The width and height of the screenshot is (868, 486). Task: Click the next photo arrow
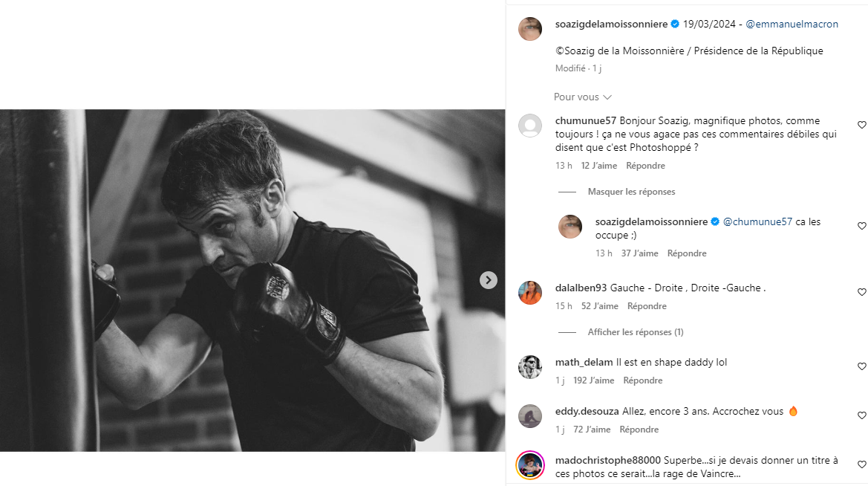[x=488, y=280]
